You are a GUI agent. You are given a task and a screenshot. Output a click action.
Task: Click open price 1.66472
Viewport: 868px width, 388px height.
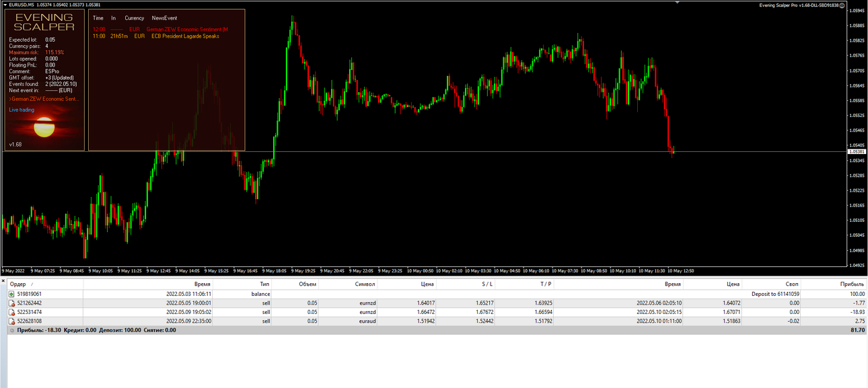pos(425,312)
